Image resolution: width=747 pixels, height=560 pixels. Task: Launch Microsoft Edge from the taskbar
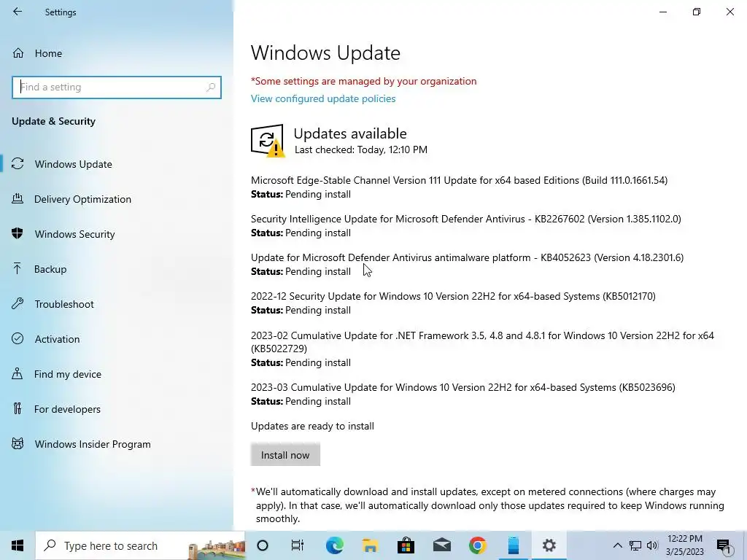(334, 545)
